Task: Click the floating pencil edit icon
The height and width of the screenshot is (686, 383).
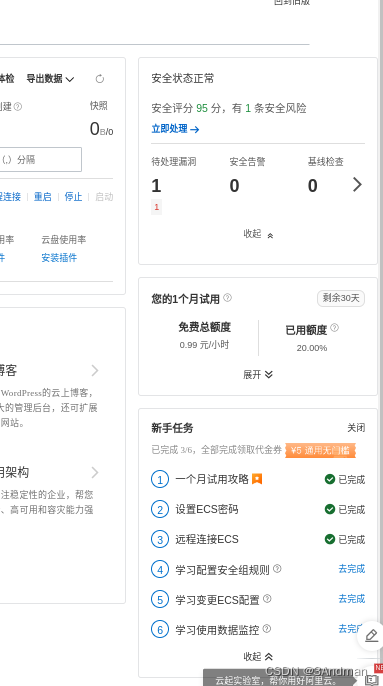Action: (x=372, y=635)
